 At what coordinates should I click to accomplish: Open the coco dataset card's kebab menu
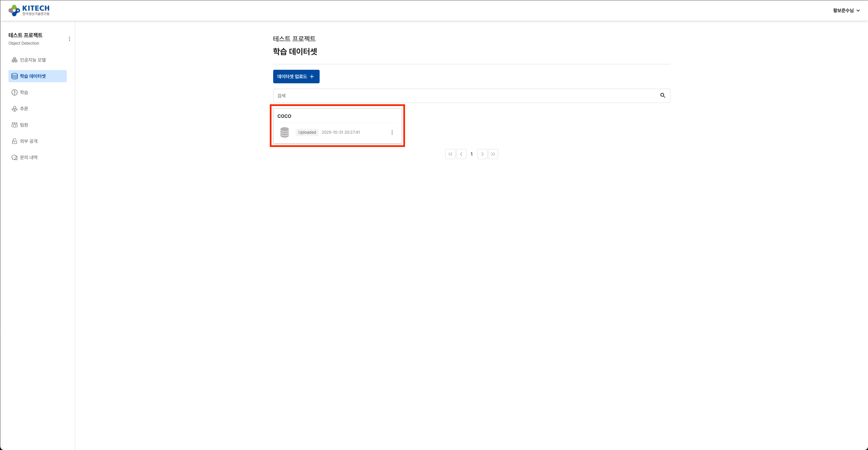392,132
